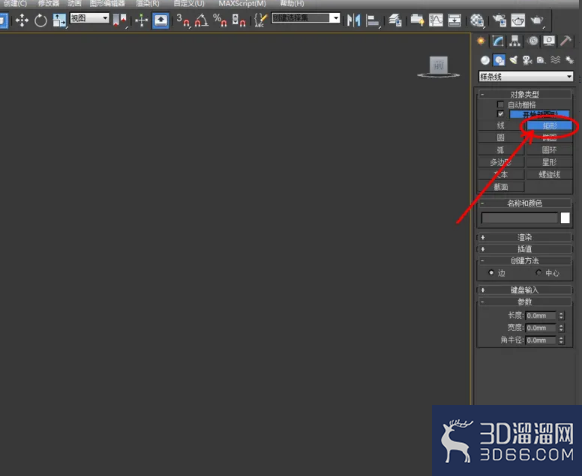Viewport: 582px width, 476px height.
Task: Toggle the Ribbon icon
Action: [x=417, y=20]
